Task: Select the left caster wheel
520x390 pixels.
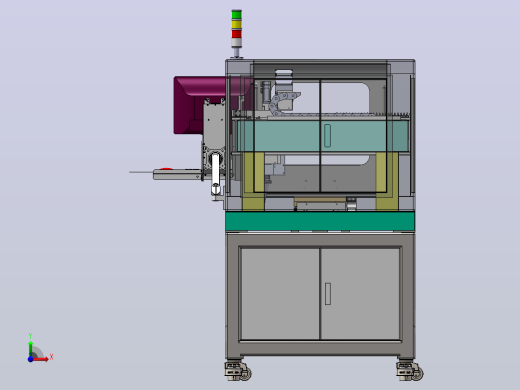Action: click(x=238, y=371)
